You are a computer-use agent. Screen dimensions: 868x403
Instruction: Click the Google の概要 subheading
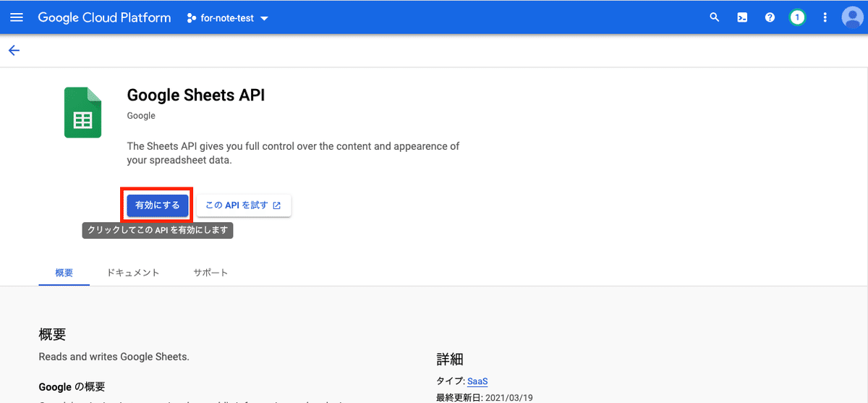(x=72, y=386)
